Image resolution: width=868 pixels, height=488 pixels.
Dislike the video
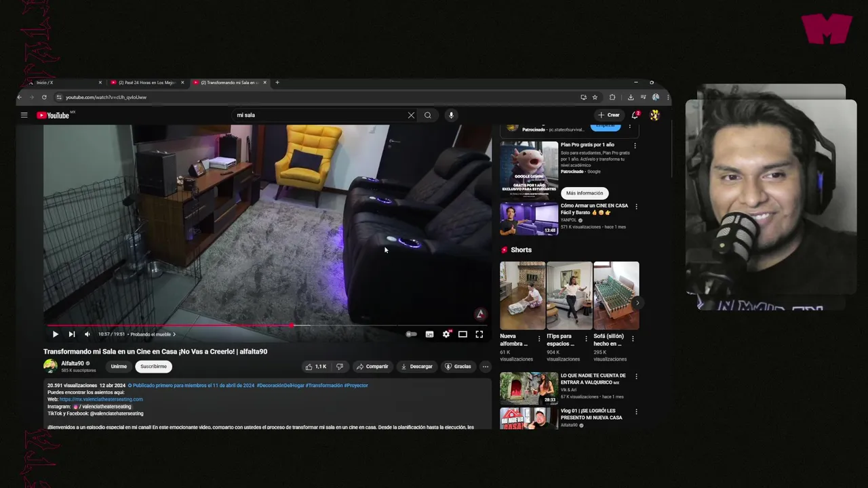click(x=340, y=367)
